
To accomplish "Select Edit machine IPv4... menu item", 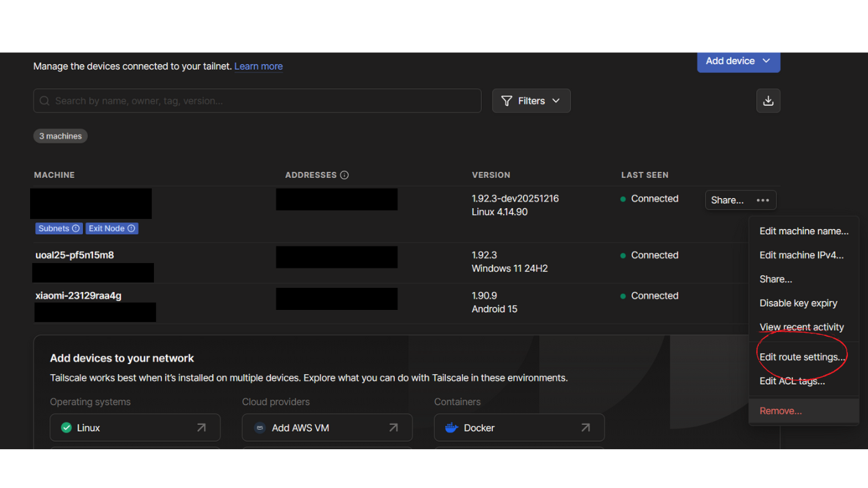I will point(804,255).
